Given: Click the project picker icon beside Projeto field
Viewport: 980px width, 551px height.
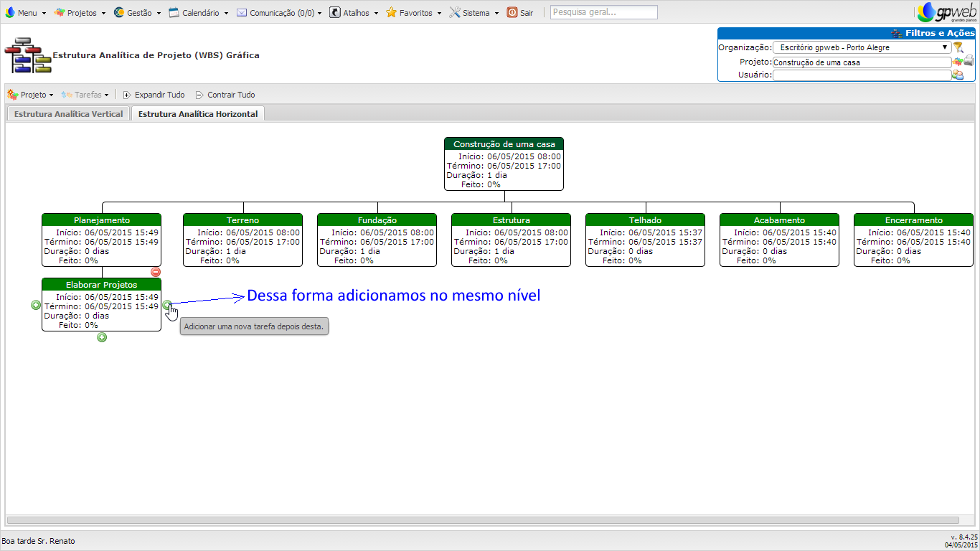Looking at the screenshot, I should [957, 62].
